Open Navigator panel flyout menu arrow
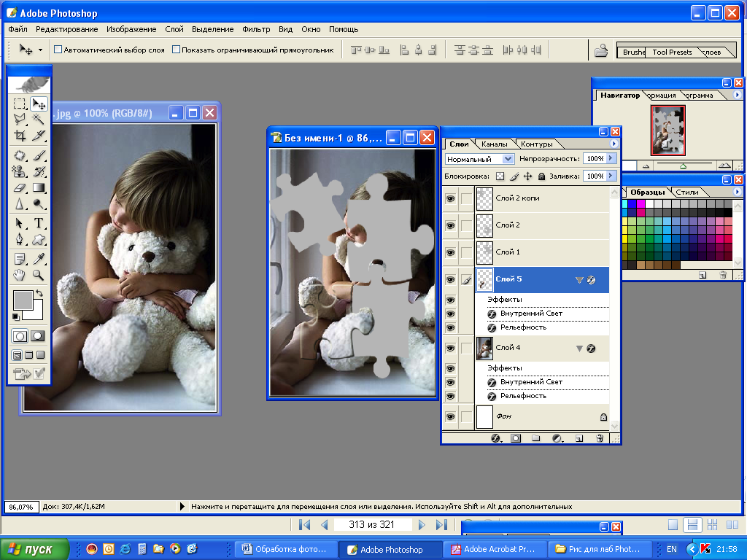Viewport: 747px width, 560px height. [737, 95]
